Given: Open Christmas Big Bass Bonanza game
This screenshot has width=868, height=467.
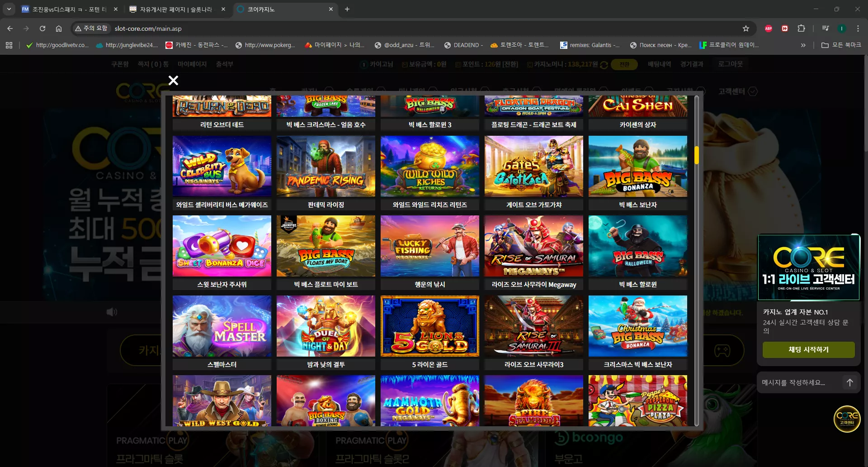Looking at the screenshot, I should pyautogui.click(x=638, y=326).
